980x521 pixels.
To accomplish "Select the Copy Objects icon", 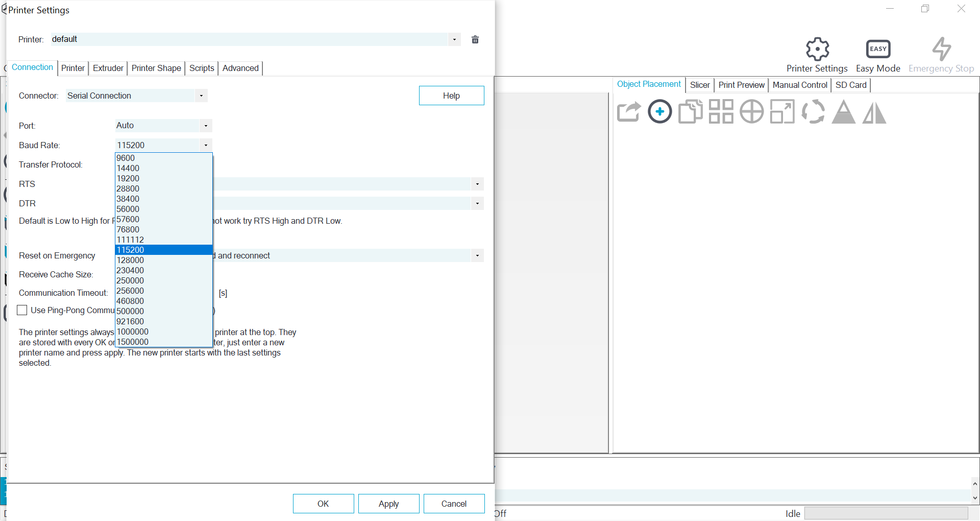I will (x=690, y=111).
